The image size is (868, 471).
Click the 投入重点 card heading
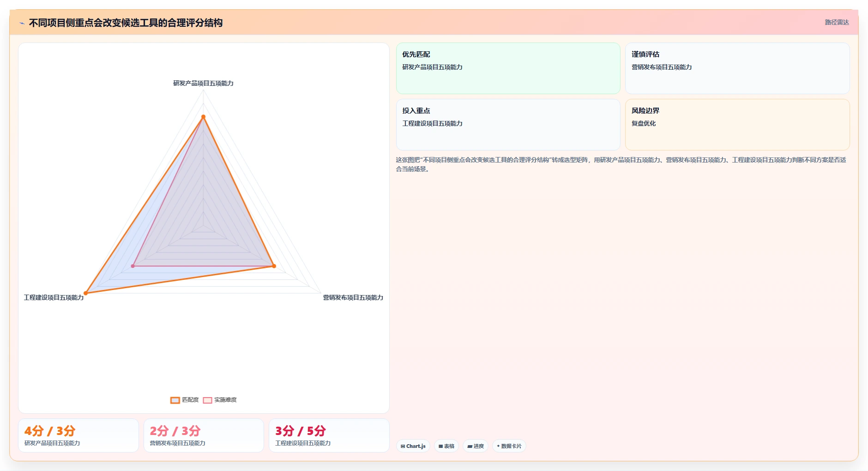416,111
